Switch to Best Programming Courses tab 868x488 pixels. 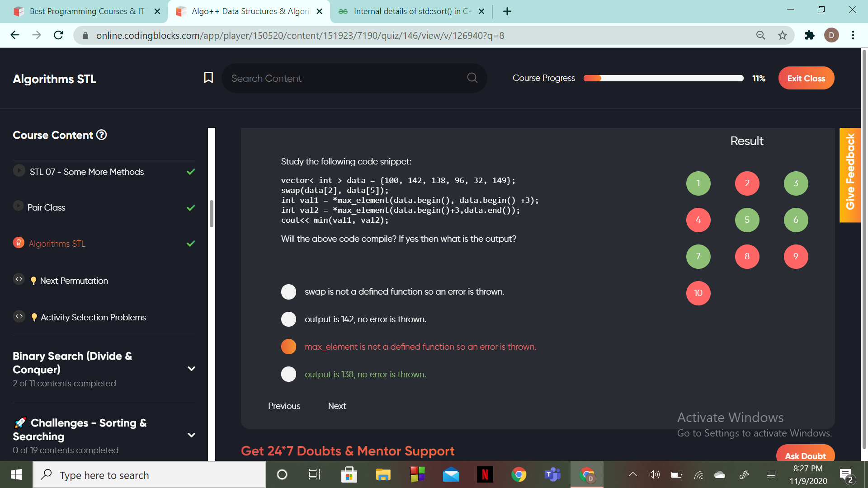coord(86,11)
